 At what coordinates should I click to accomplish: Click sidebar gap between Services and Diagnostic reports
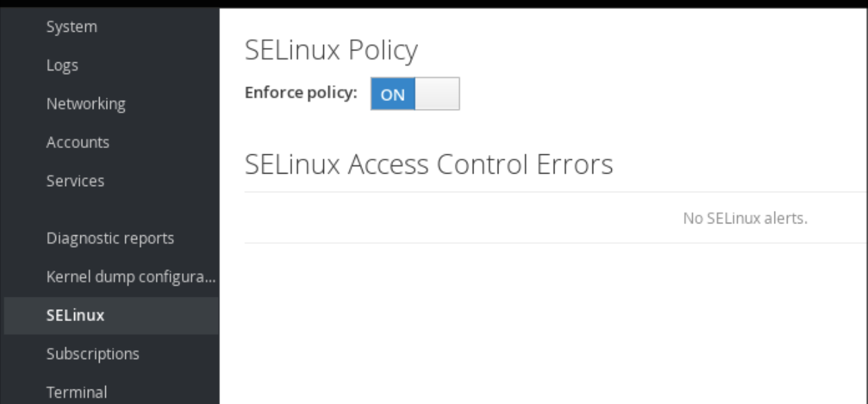(x=111, y=210)
